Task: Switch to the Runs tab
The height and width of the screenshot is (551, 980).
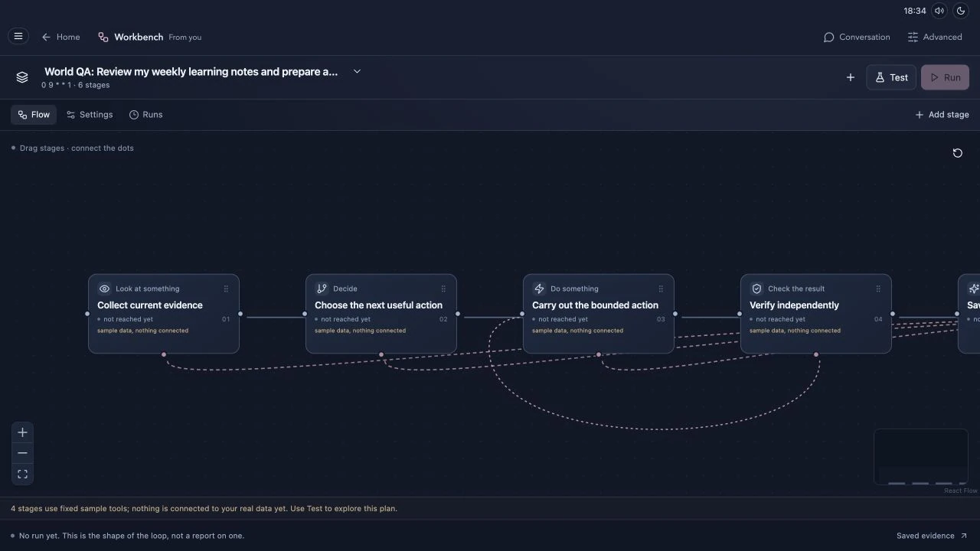Action: (x=145, y=115)
